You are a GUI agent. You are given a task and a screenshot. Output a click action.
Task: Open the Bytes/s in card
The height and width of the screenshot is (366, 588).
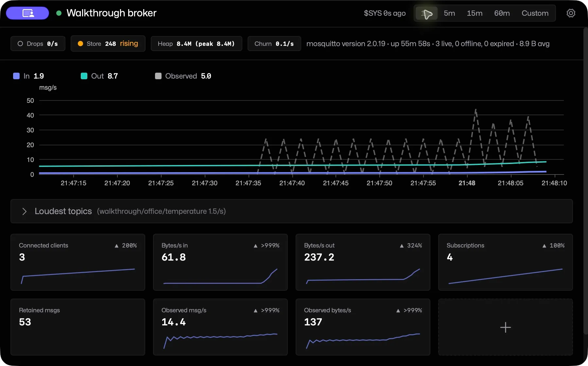point(220,262)
